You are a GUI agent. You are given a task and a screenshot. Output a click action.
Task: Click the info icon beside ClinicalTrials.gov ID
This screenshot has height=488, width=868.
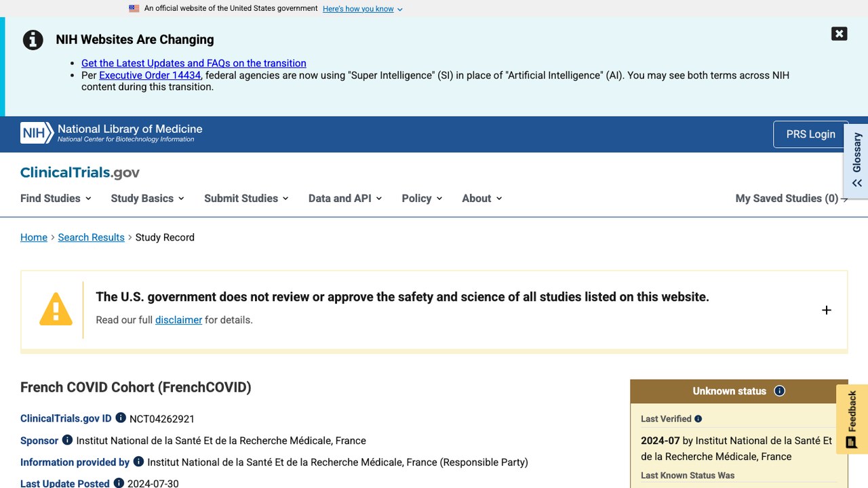point(121,418)
